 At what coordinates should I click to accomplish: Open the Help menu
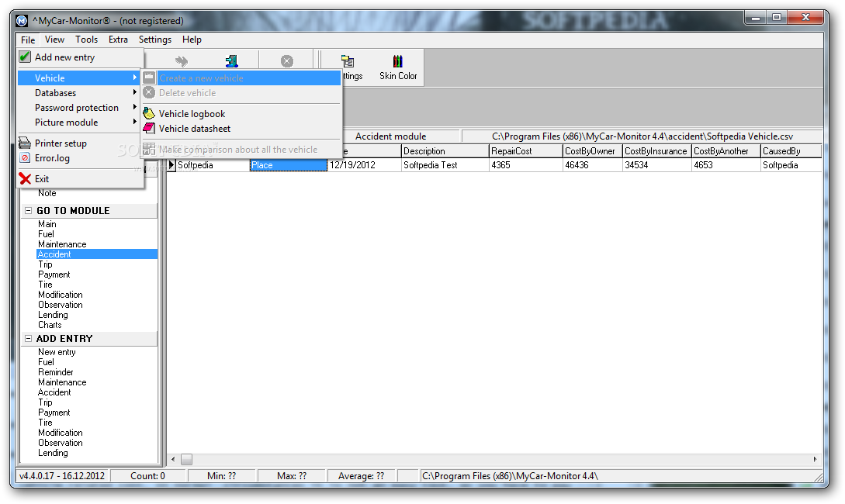[192, 40]
